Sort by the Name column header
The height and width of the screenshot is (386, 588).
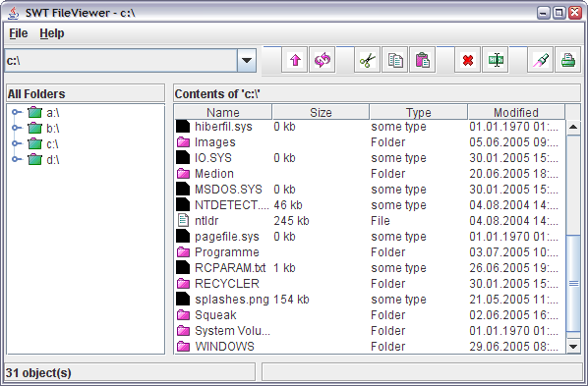tap(223, 112)
